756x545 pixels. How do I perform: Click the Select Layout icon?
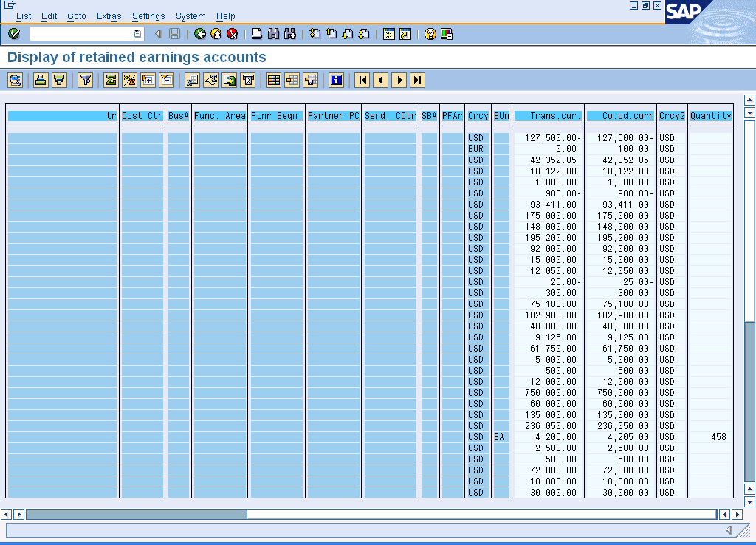[x=292, y=80]
